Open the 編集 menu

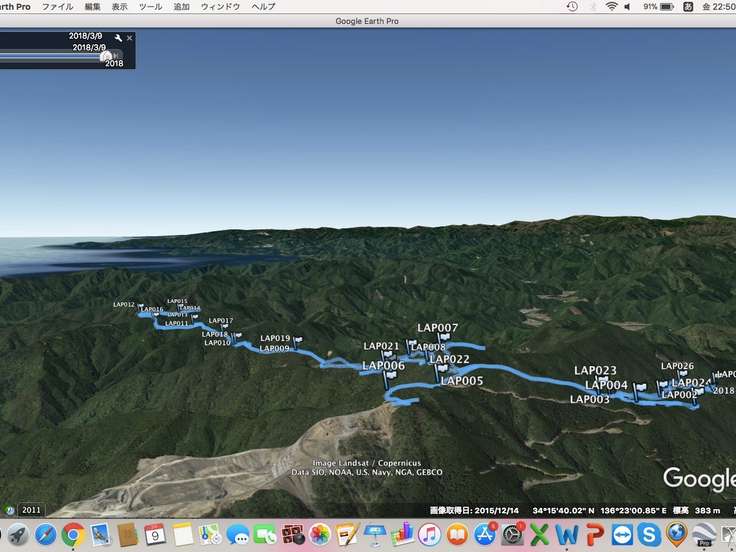[93, 7]
